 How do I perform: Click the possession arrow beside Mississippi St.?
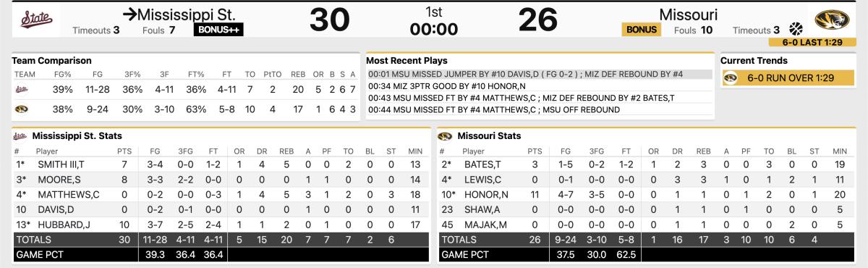click(x=129, y=14)
